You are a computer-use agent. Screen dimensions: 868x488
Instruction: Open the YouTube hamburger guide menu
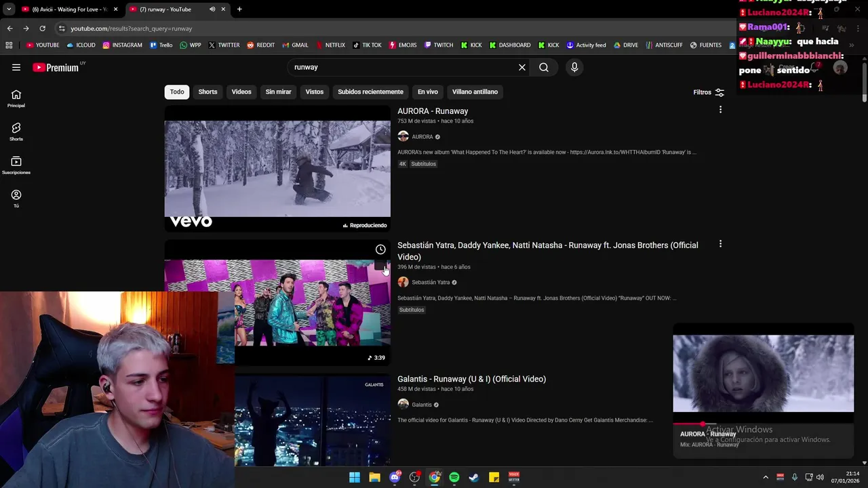tap(16, 67)
